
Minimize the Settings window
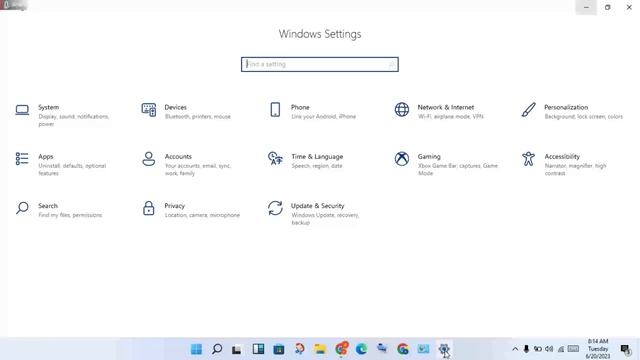586,7
